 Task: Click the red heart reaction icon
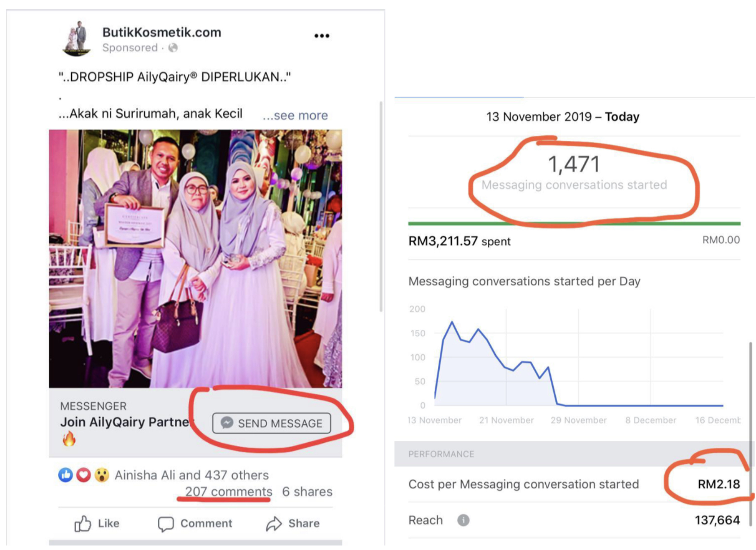tap(84, 475)
